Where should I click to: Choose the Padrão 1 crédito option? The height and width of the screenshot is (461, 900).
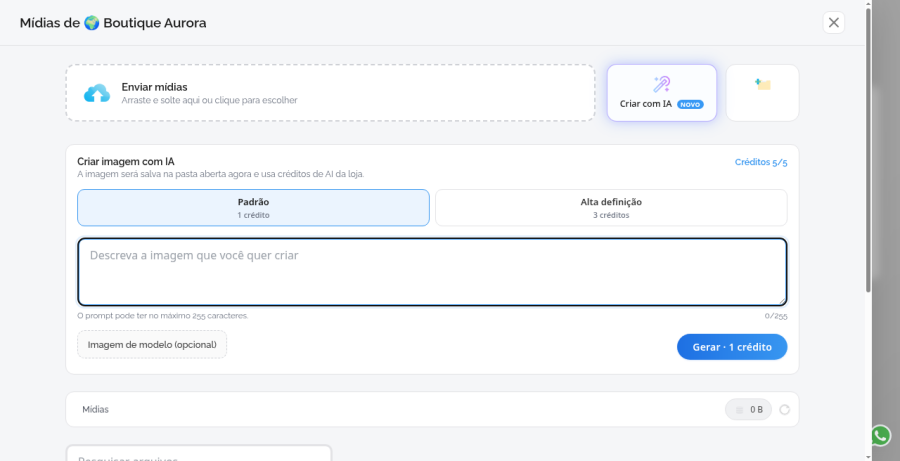[253, 208]
